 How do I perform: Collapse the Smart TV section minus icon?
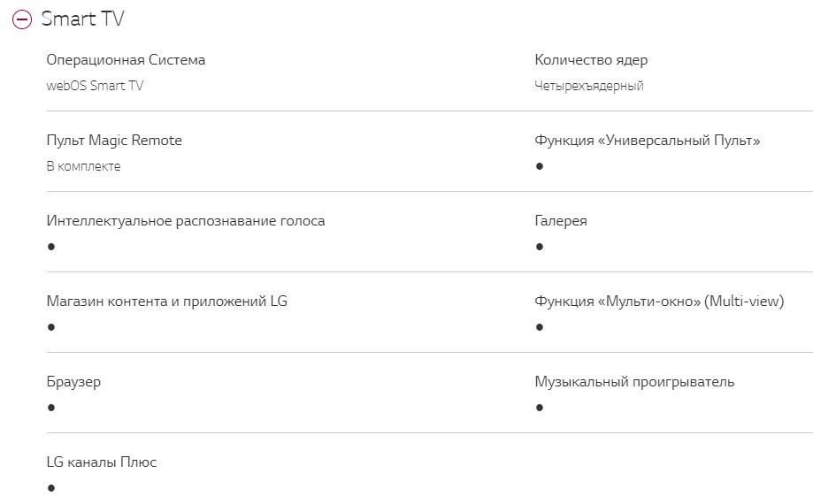pos(23,19)
